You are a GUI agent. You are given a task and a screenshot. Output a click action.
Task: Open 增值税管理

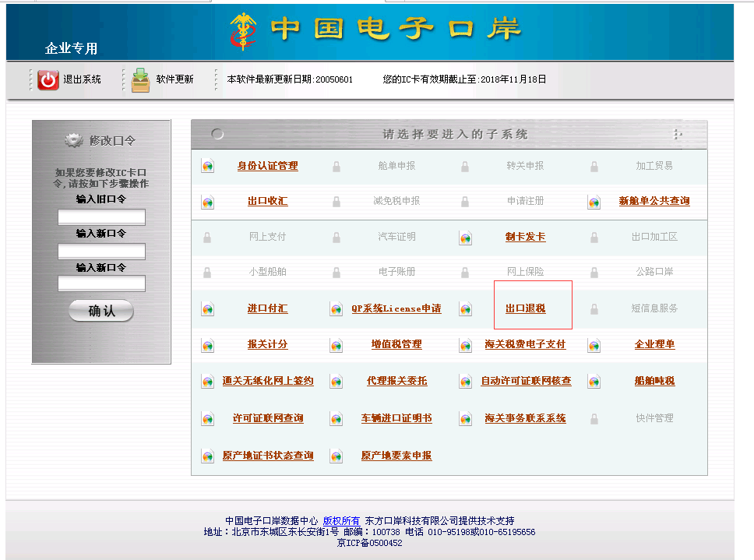[x=396, y=344]
